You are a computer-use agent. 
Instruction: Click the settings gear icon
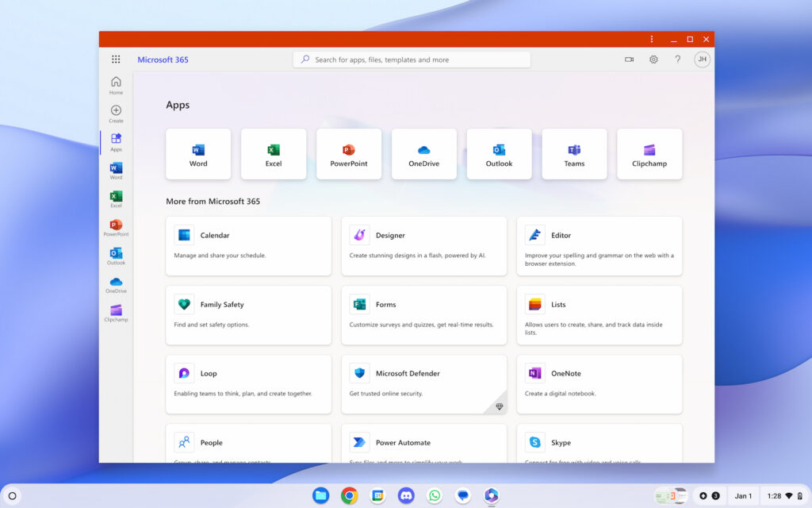(x=653, y=60)
